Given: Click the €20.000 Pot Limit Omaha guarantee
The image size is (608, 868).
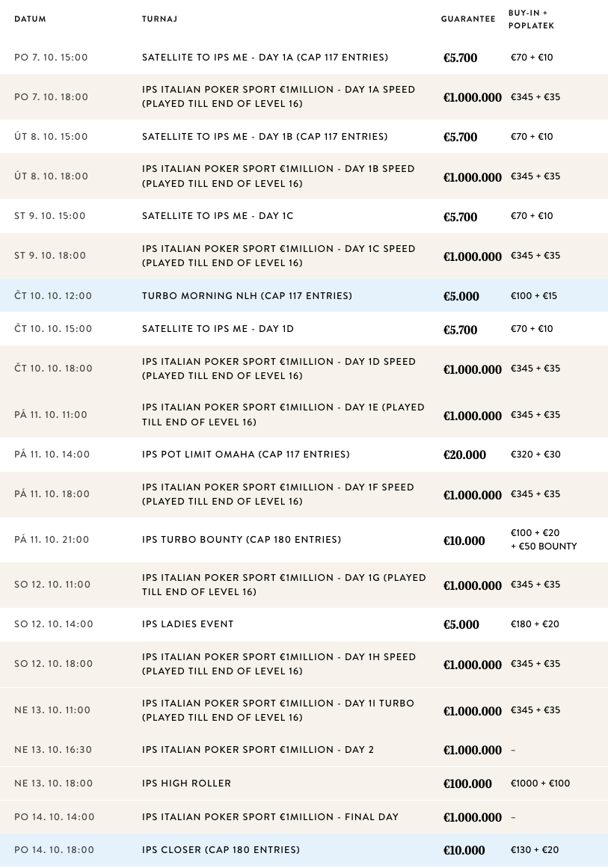Looking at the screenshot, I should [x=464, y=455].
